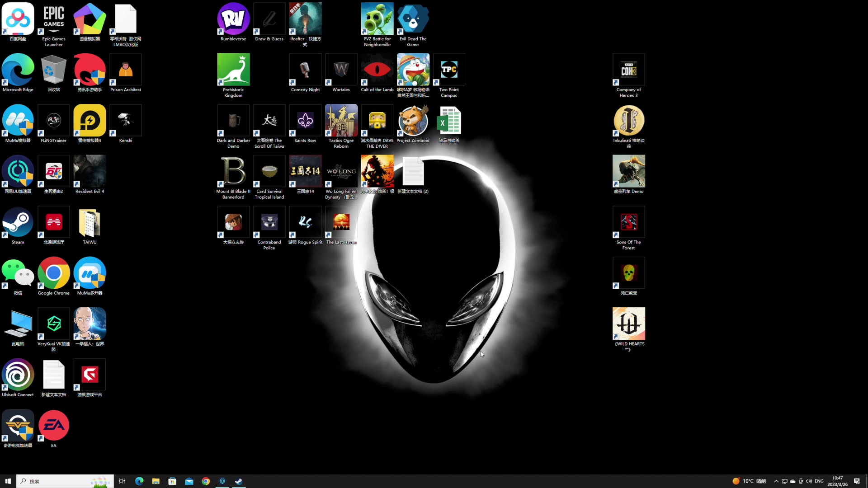Select the Saints Row icon

point(305,124)
